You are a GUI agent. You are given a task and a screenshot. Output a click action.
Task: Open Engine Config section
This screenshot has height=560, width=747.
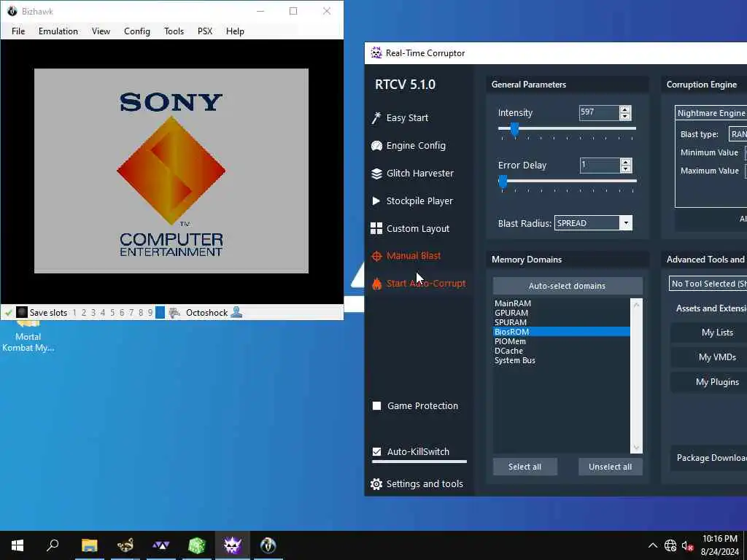pos(409,145)
